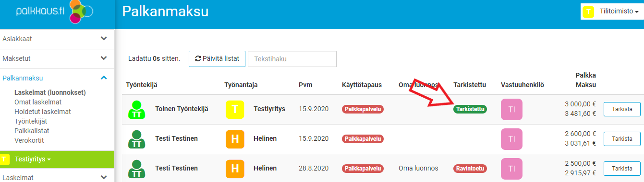This screenshot has width=644, height=182.
Task: Focus the Tekstihaku search field
Action: (292, 59)
